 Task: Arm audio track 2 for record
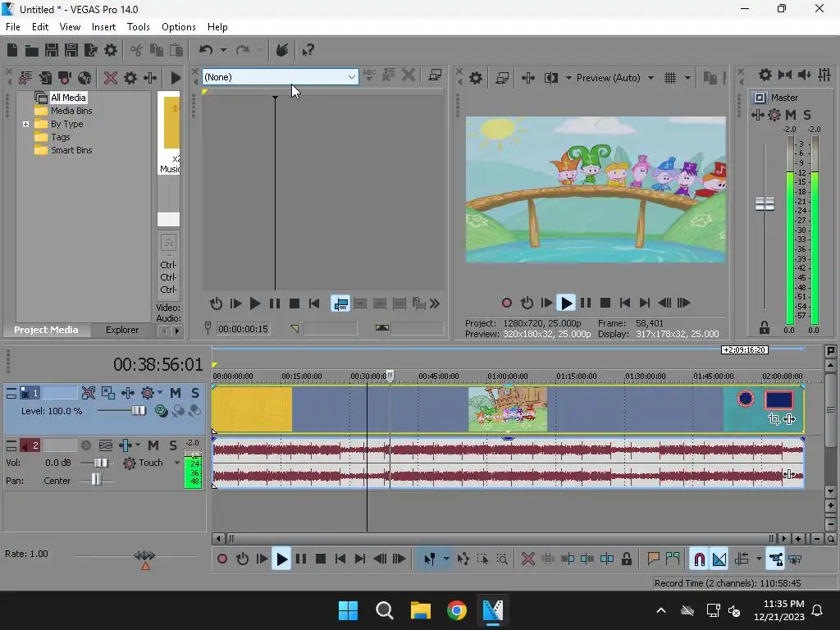[85, 445]
